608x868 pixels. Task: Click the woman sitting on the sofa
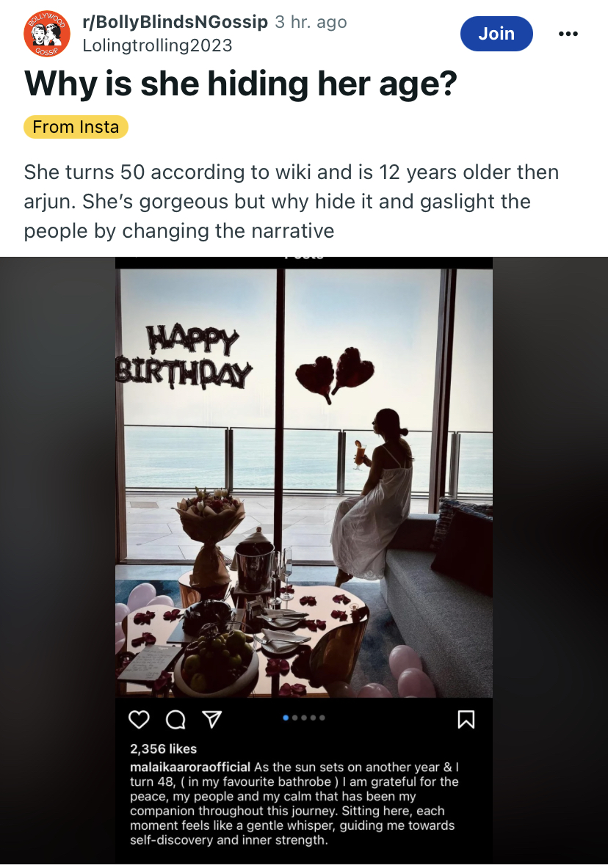pos(375,492)
